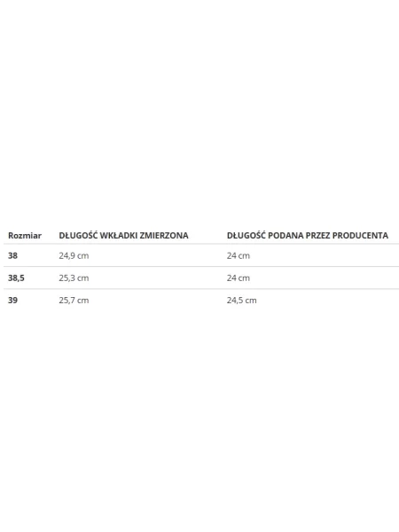The height and width of the screenshot is (532, 399).
Task: Click the Rozmiar column header
Action: click(x=25, y=236)
